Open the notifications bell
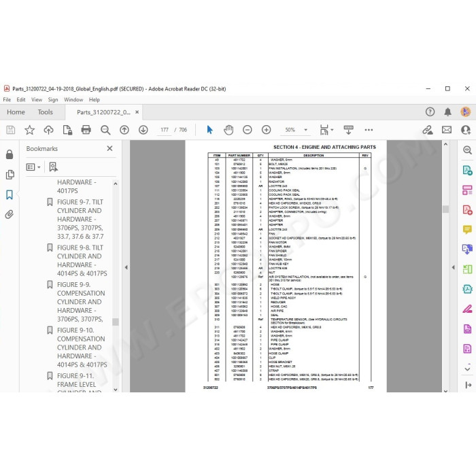The image size is (476, 476). click(x=447, y=112)
